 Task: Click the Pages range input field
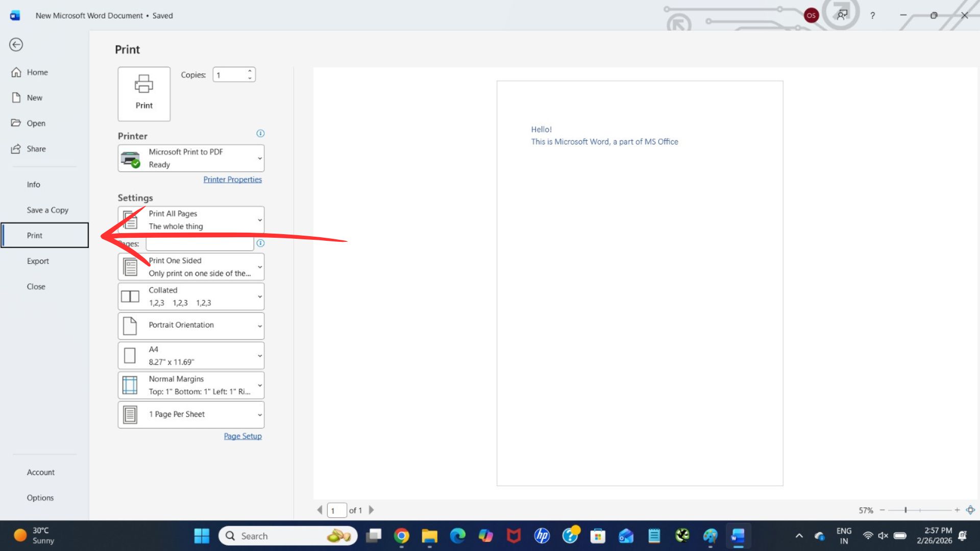coord(200,244)
